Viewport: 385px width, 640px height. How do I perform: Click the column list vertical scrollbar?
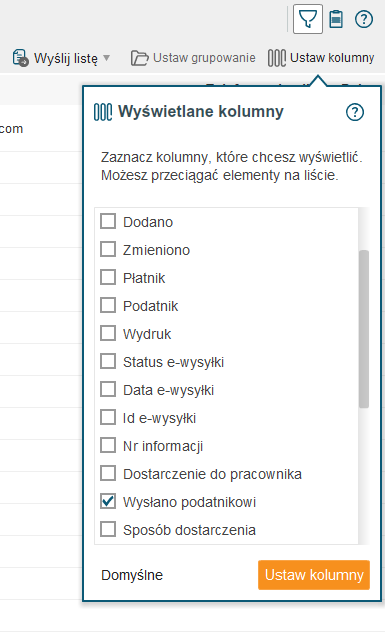click(x=364, y=329)
